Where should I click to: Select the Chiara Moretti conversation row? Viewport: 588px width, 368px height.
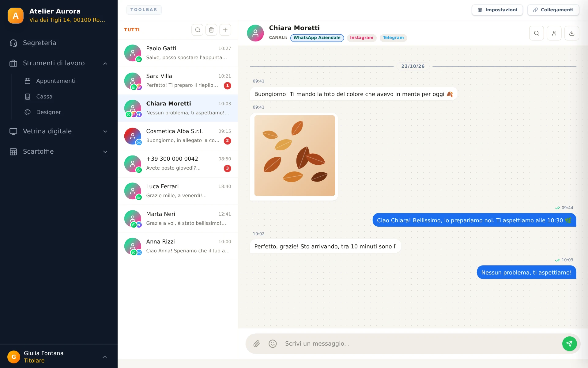178,108
